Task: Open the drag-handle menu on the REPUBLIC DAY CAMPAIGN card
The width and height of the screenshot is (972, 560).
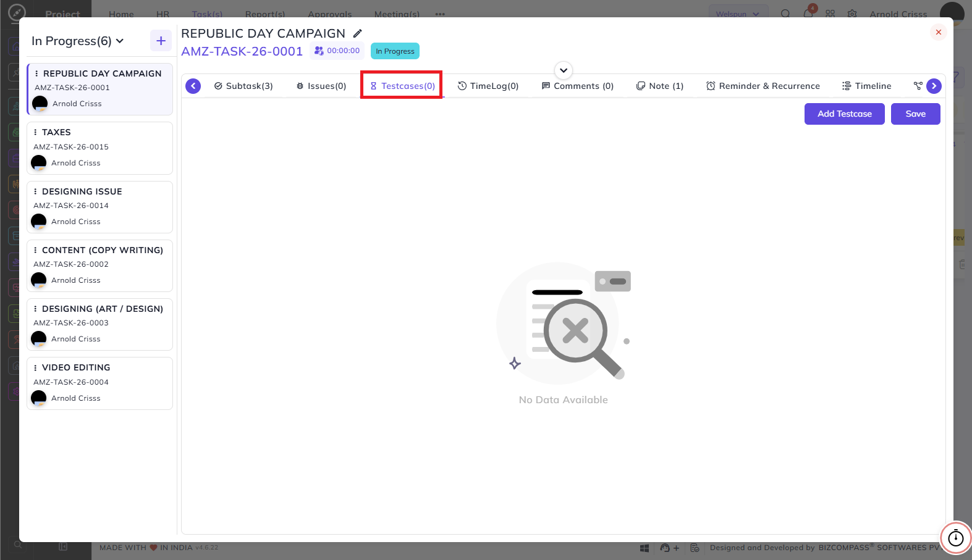Action: point(36,73)
